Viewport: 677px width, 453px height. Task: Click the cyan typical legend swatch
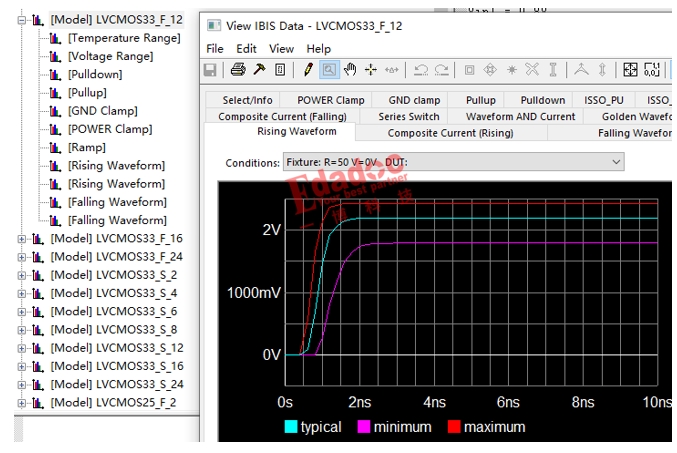click(x=291, y=428)
